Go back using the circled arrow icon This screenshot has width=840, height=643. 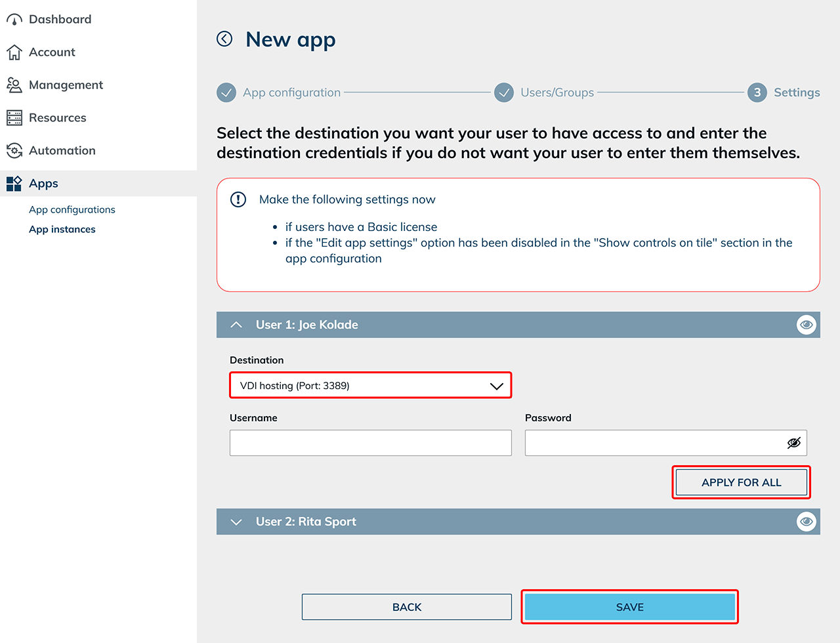(x=224, y=39)
